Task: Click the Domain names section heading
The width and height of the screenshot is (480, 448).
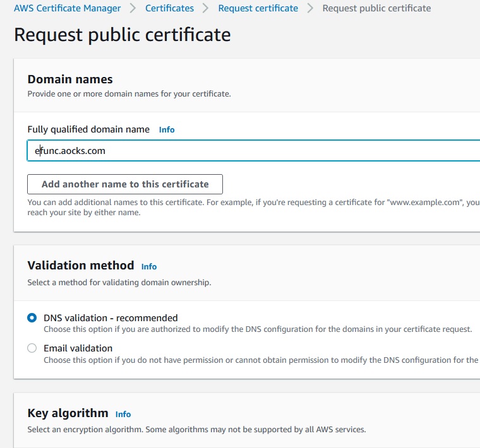Action: (x=70, y=80)
